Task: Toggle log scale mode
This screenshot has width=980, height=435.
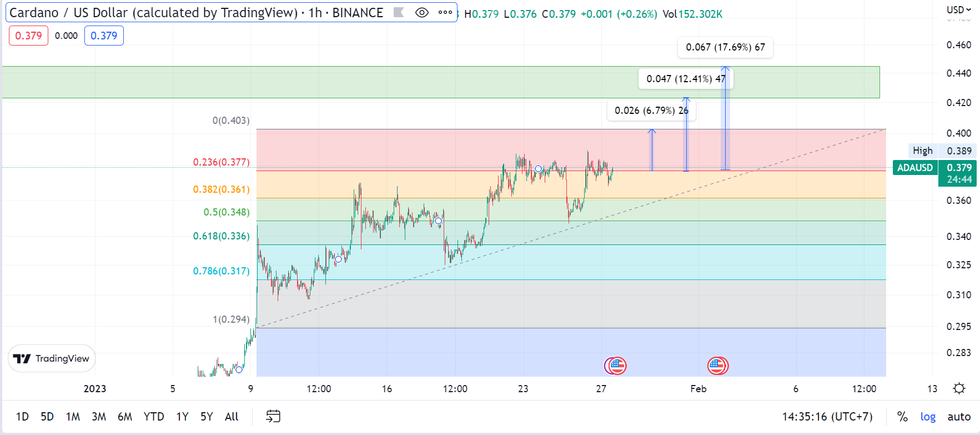Action: click(x=928, y=417)
